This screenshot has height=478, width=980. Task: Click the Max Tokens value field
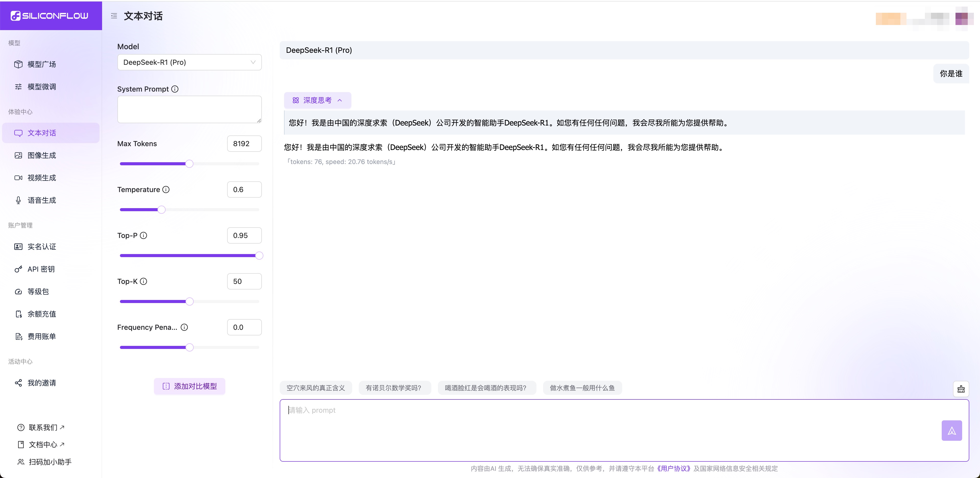tap(244, 144)
